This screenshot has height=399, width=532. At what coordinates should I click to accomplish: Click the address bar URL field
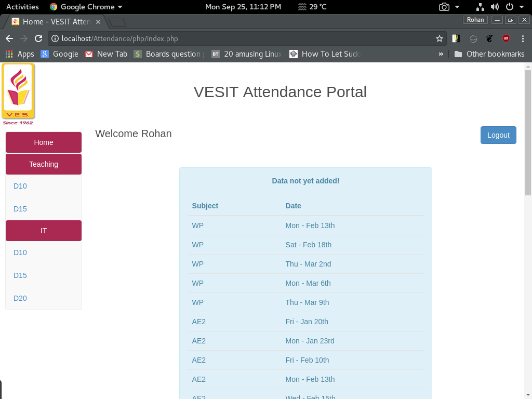coord(248,38)
